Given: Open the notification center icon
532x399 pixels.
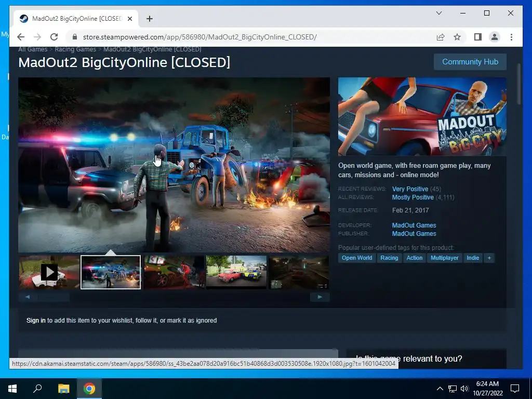Looking at the screenshot, I should [515, 389].
